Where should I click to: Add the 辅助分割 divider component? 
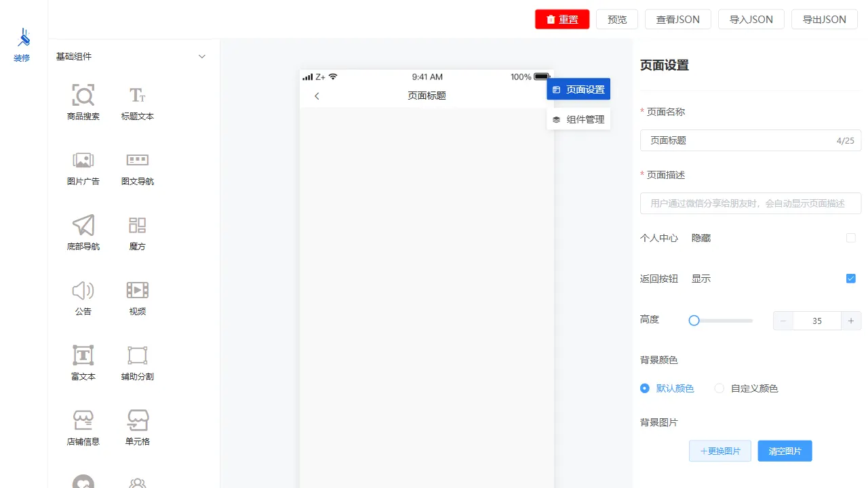(138, 363)
